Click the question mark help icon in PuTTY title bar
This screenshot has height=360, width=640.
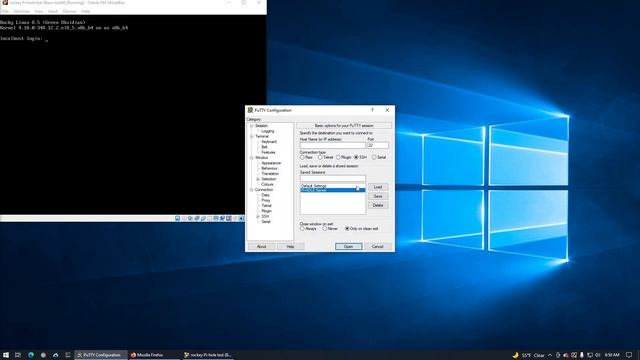372,110
